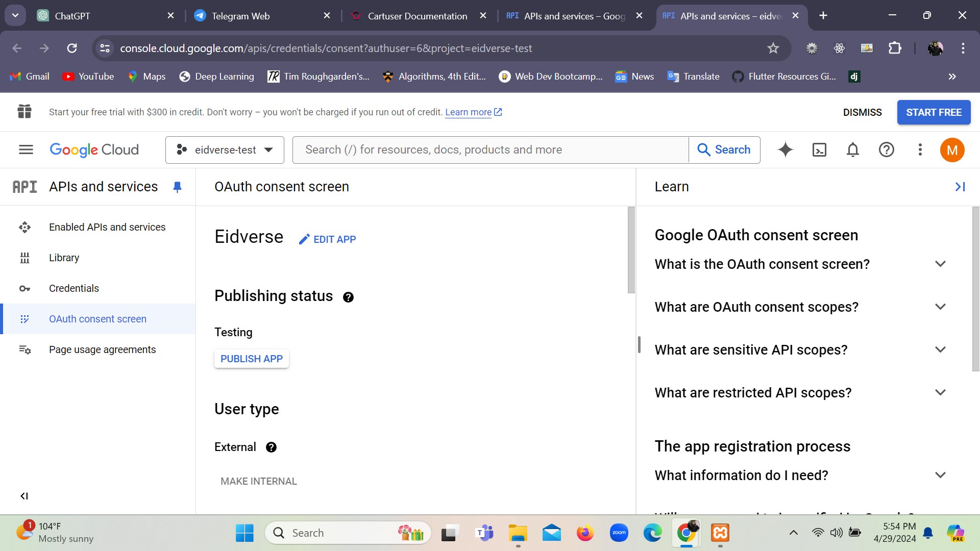Image resolution: width=980 pixels, height=551 pixels.
Task: Click the browser address bar URL
Action: click(326, 48)
